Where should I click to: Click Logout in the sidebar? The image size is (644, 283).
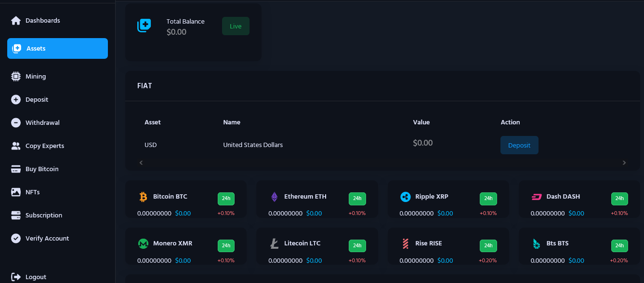(36, 277)
